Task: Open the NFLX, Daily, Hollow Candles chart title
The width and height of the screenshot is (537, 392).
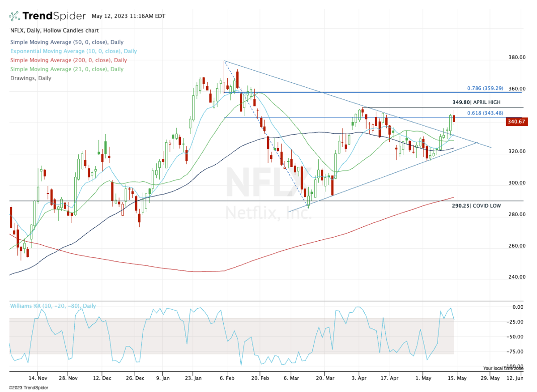Action: click(54, 30)
